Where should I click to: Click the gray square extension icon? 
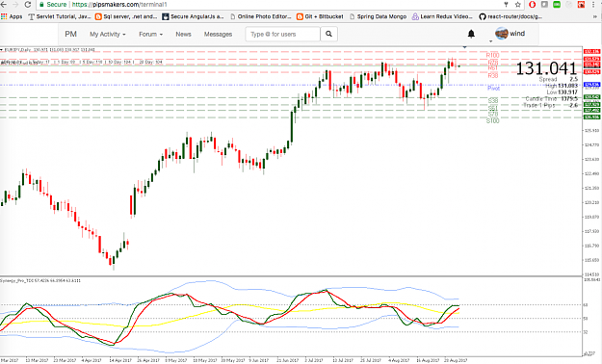click(x=544, y=5)
